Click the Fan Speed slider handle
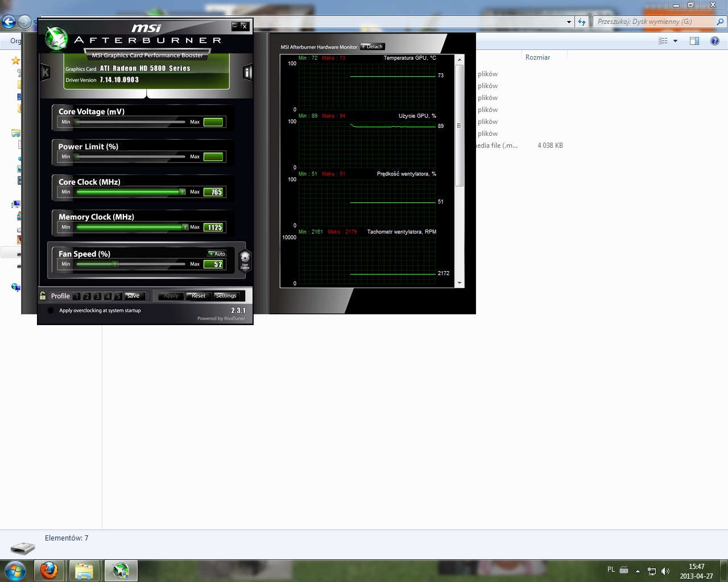This screenshot has height=582, width=728. click(115, 264)
